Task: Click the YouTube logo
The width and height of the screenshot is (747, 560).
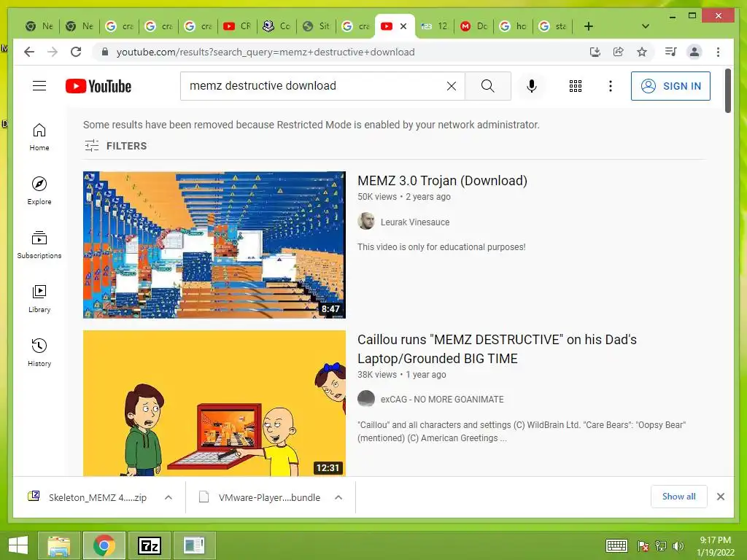Action: pyautogui.click(x=98, y=86)
